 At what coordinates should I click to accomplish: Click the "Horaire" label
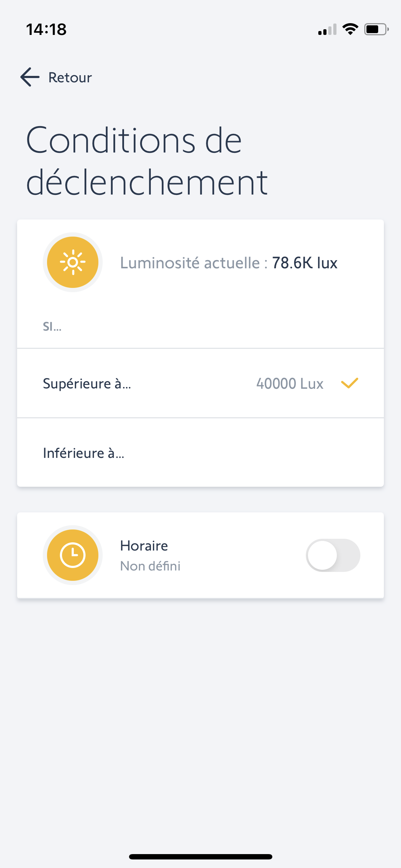(144, 546)
